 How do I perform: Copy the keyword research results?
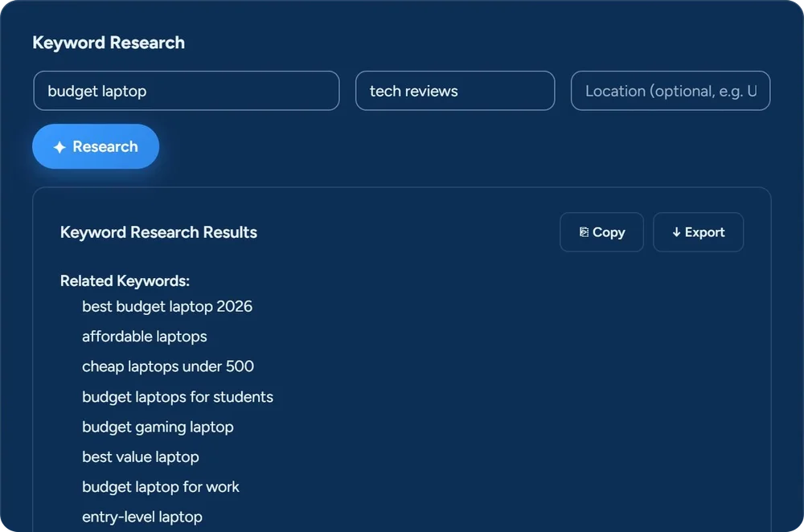pos(601,232)
